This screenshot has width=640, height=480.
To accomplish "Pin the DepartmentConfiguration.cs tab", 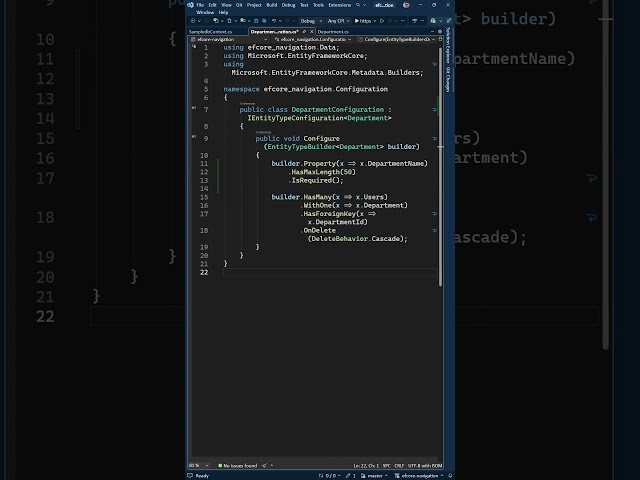I will pos(304,31).
